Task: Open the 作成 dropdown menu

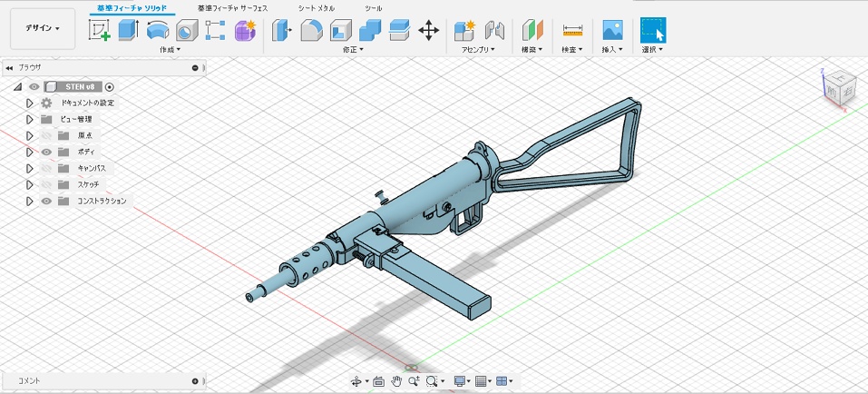Action: pos(170,49)
